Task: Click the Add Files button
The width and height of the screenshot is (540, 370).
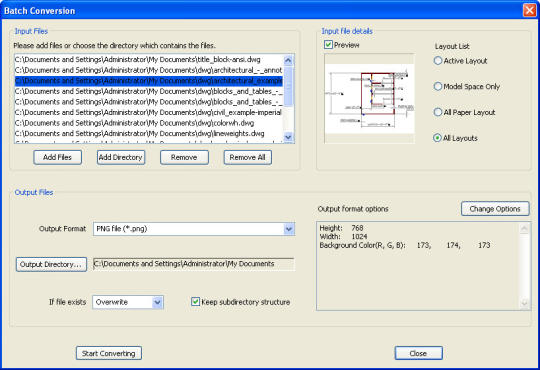Action: coord(58,157)
